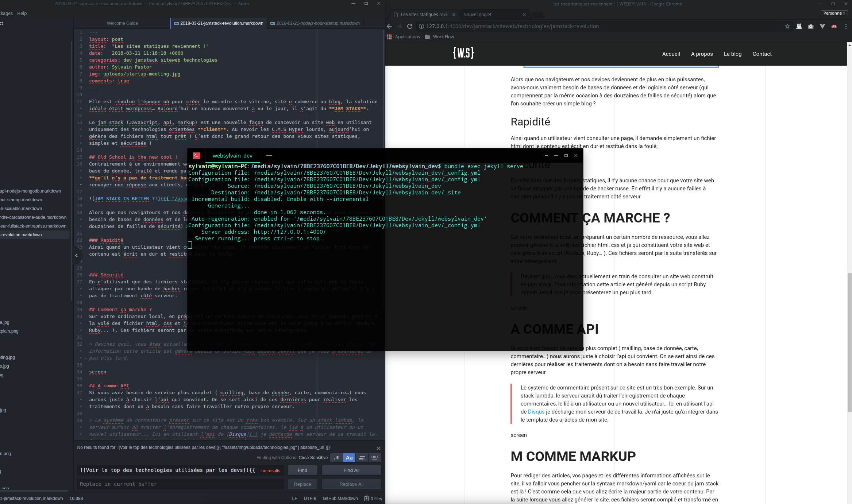Open the terminal hamburger menu
This screenshot has width=852, height=504.
tap(546, 155)
